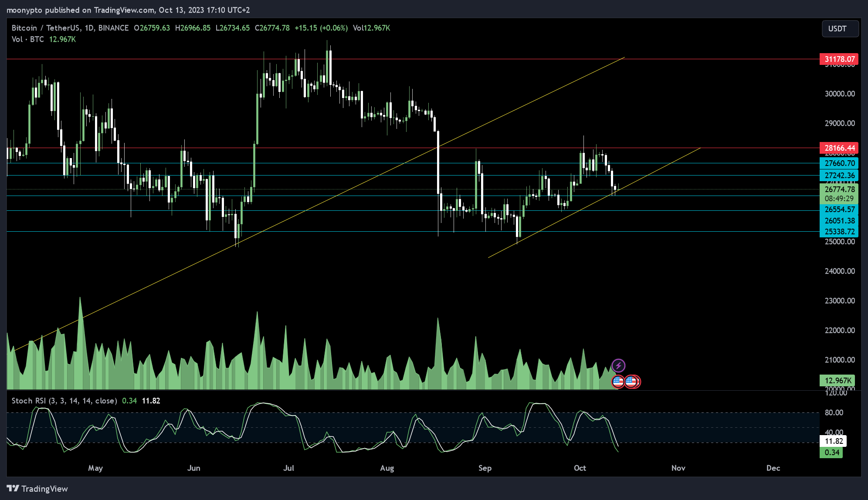Click the May label on time axis
This screenshot has height=500, width=868.
pyautogui.click(x=95, y=468)
